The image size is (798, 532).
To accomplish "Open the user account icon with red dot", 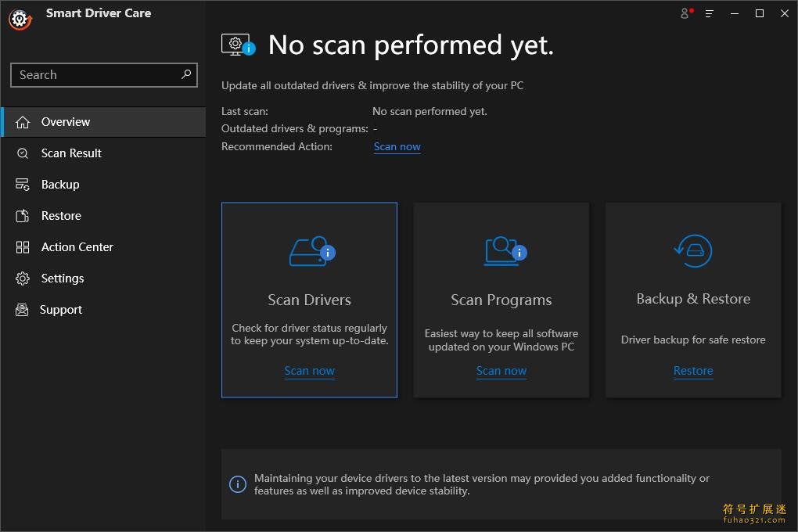I will pyautogui.click(x=686, y=13).
